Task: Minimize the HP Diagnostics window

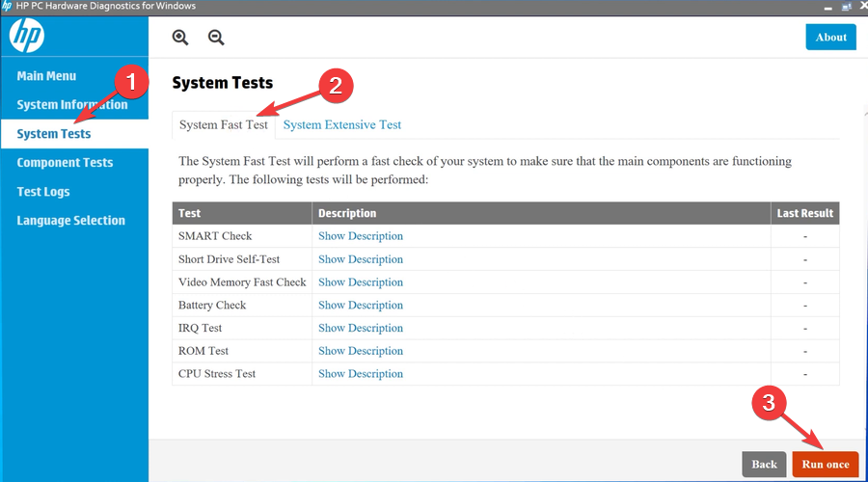Action: point(828,7)
